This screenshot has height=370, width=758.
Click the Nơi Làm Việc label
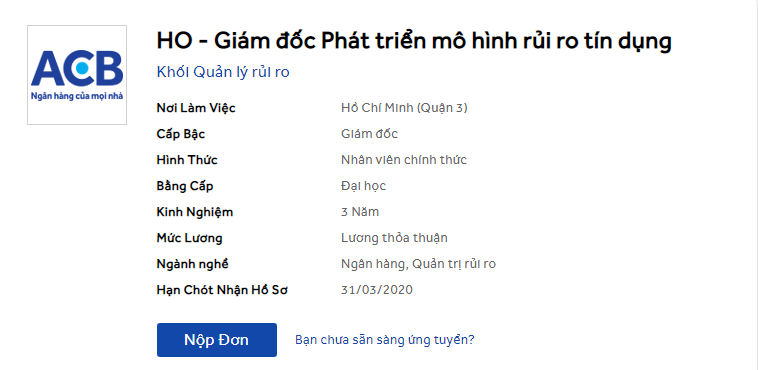click(196, 108)
